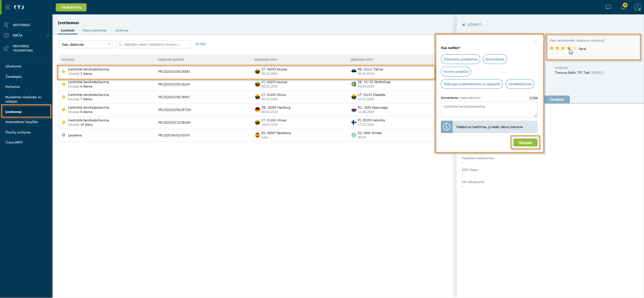Screen dimensions: 644x298
Task: Click the fifth empty rating star
Action: [574, 48]
